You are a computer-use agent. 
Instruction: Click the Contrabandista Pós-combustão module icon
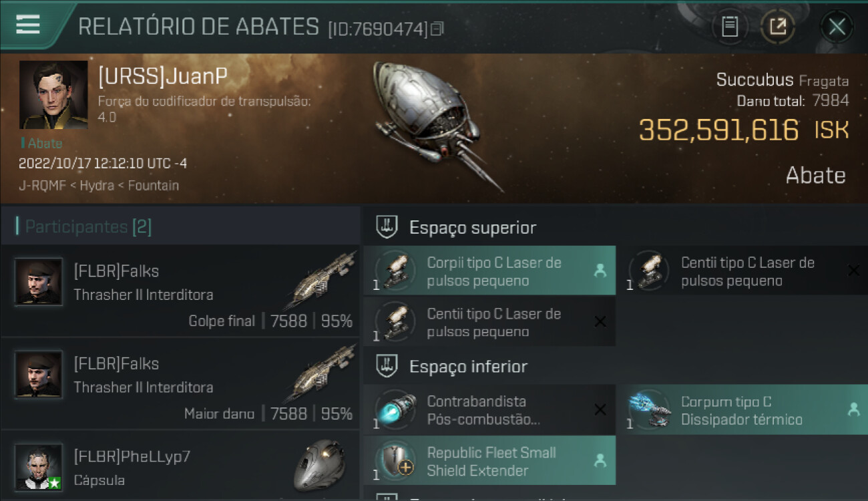[x=395, y=409]
